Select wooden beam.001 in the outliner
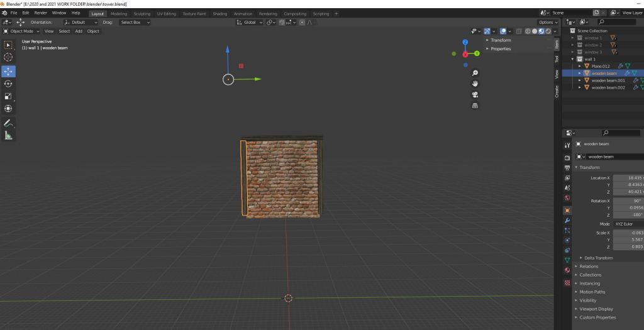The image size is (644, 330). (608, 80)
